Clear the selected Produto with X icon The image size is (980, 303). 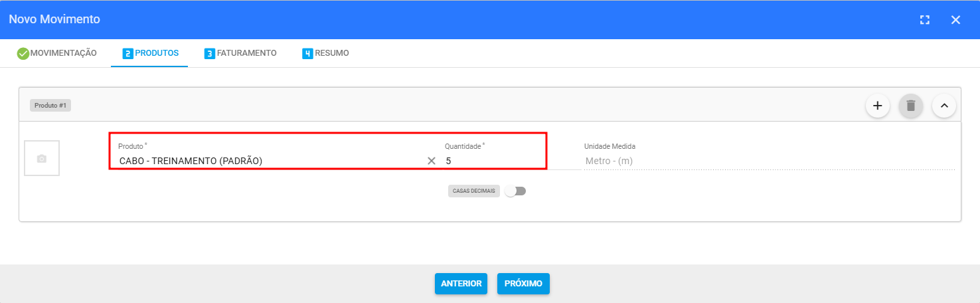(x=432, y=161)
